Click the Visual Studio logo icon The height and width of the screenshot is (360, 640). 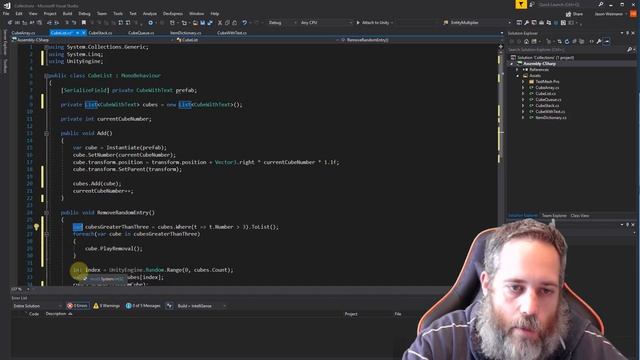point(7,5)
